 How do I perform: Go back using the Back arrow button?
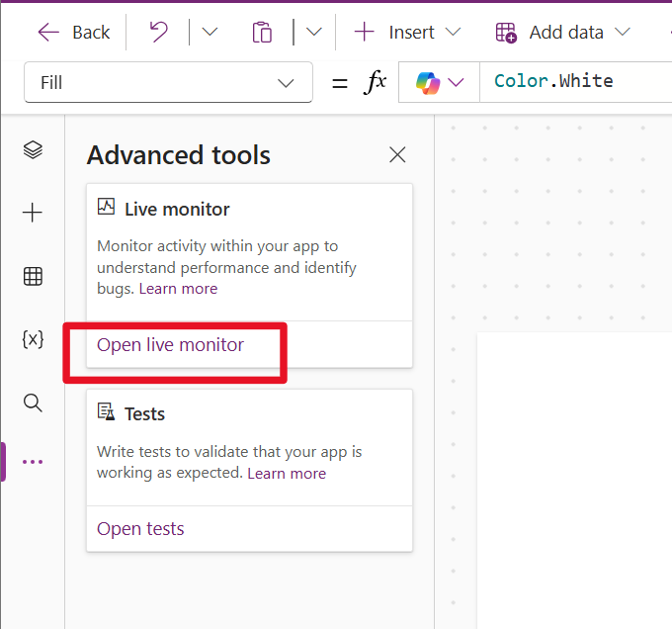74,33
